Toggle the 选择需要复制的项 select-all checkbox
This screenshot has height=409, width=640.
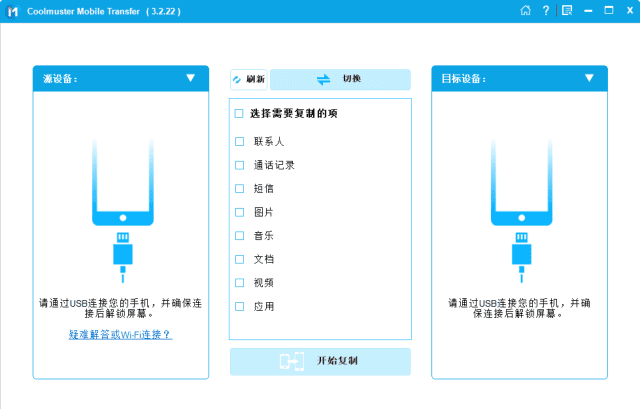(239, 113)
